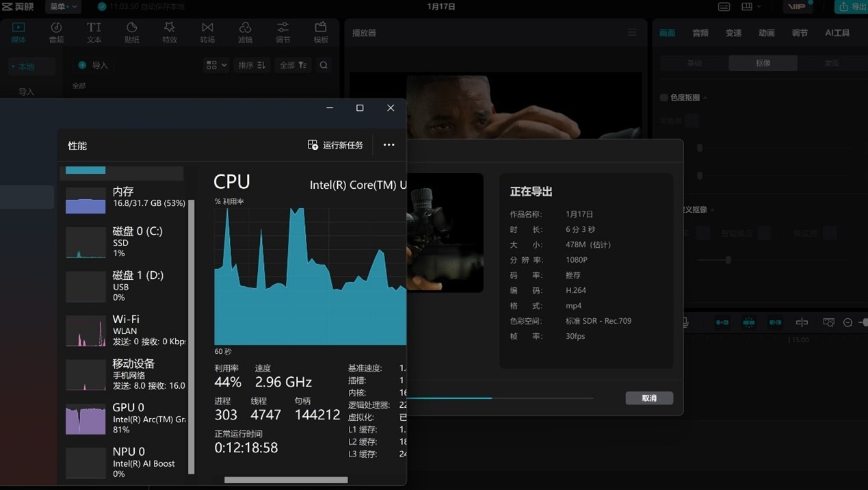The image size is (868, 490).
Task: Switch to the 动画 animation tab
Action: 767,33
